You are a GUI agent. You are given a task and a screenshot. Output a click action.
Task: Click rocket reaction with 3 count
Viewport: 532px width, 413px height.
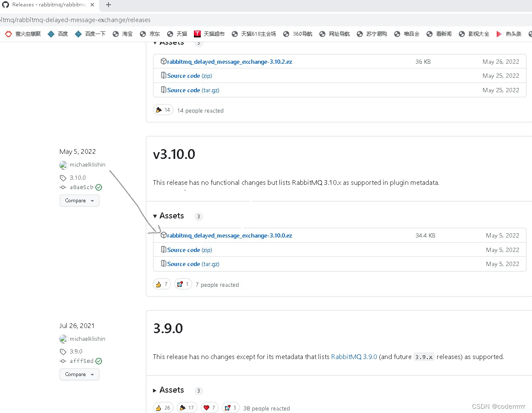tap(231, 407)
